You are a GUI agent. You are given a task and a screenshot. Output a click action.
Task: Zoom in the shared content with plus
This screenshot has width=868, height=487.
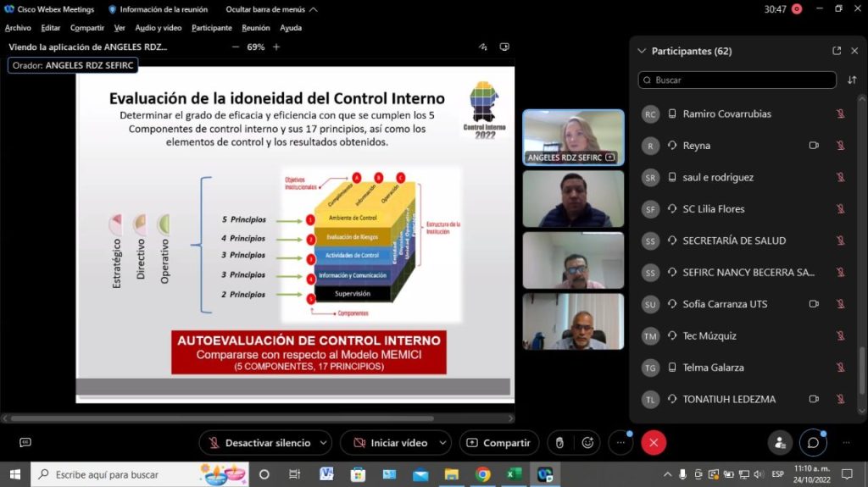(276, 47)
